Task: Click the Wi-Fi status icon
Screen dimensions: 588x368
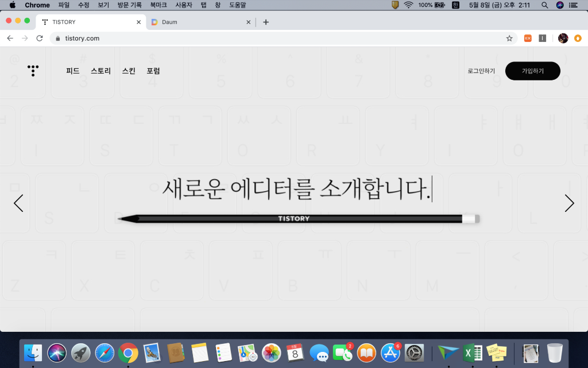Action: pos(408,5)
